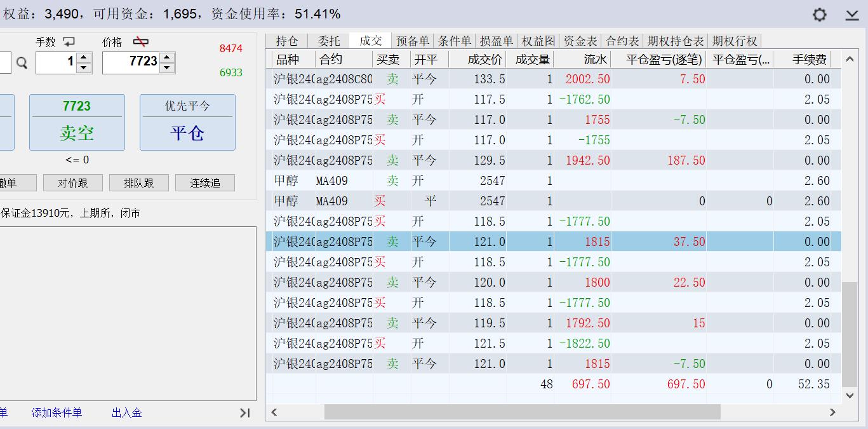Screen dimensions: 868x429
Task: Click the magnifier search icon beside contract field
Action: tap(22, 63)
